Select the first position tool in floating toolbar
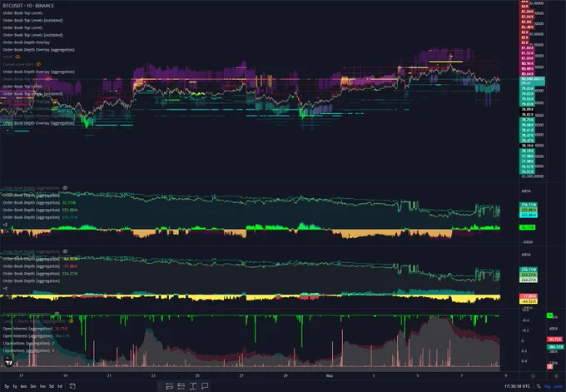 (169, 386)
